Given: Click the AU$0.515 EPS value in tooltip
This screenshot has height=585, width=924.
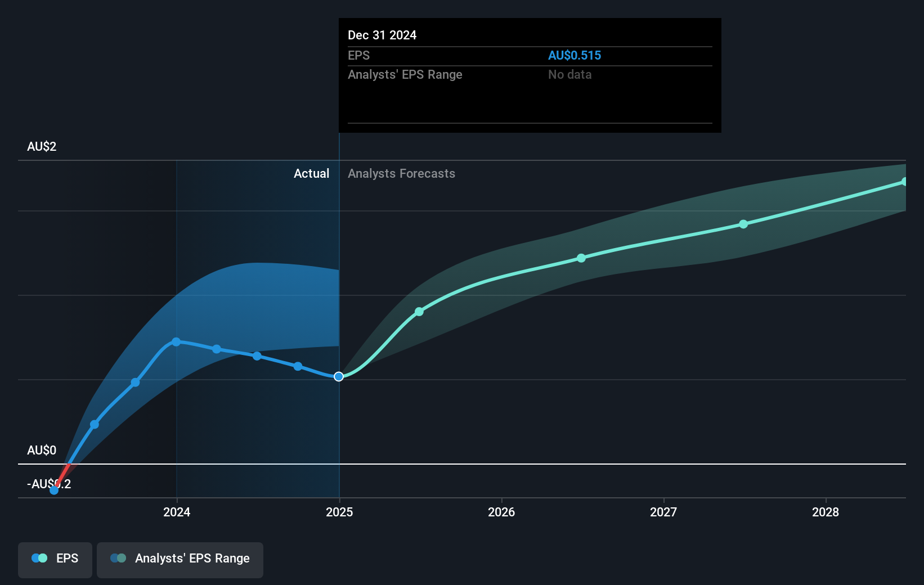Looking at the screenshot, I should [575, 55].
